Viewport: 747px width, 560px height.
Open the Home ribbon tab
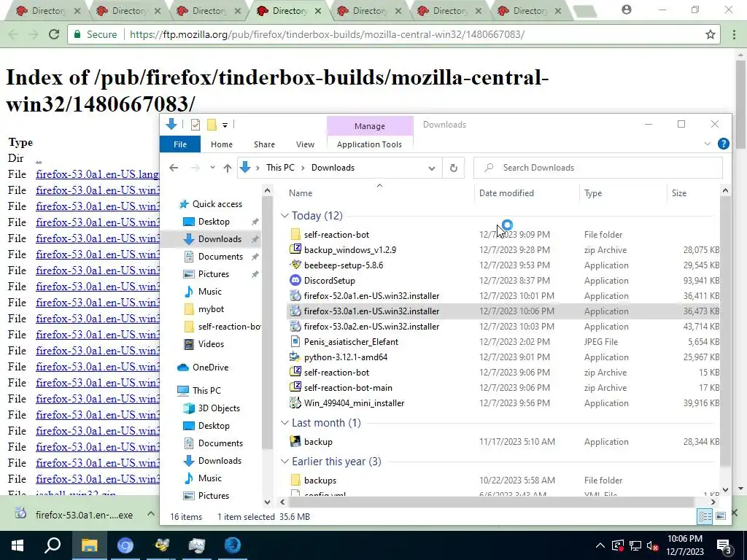click(222, 144)
